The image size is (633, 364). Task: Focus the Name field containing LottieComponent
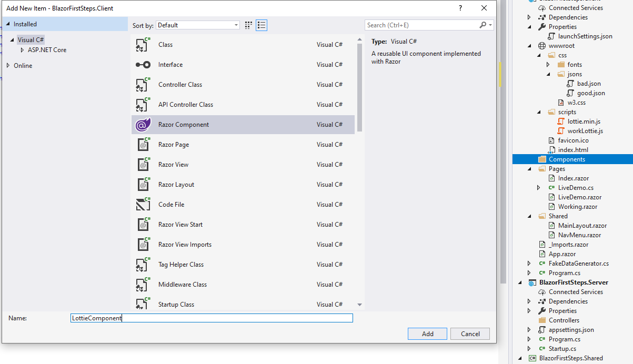[212, 318]
